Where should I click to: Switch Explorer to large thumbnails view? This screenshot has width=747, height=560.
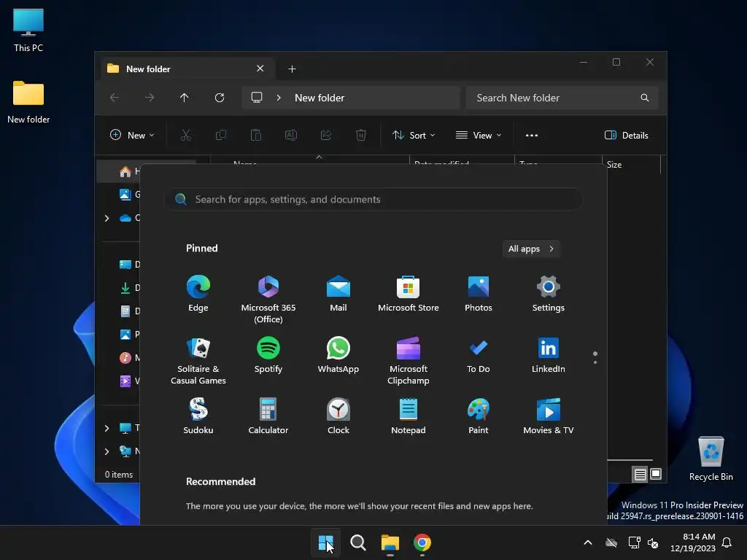656,474
